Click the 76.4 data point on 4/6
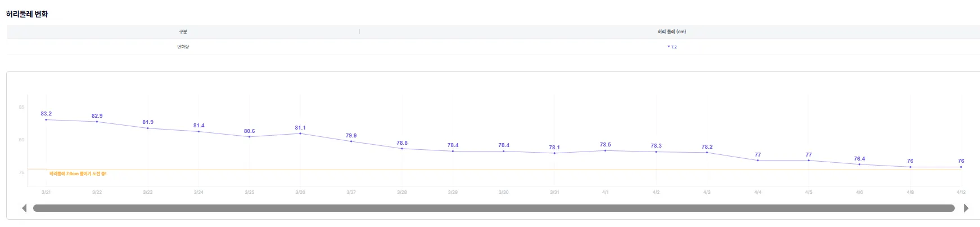980x227 pixels. (x=859, y=164)
